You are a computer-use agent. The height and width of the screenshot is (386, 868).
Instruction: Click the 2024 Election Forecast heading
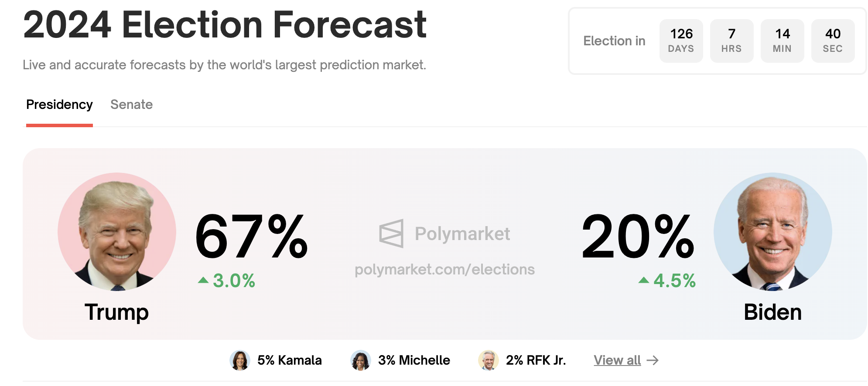coord(225,25)
